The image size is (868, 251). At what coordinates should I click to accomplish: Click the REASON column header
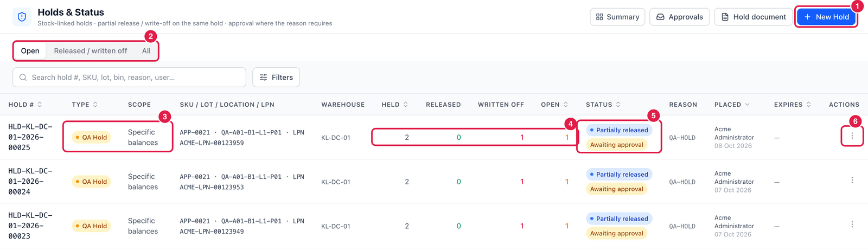[x=683, y=105]
